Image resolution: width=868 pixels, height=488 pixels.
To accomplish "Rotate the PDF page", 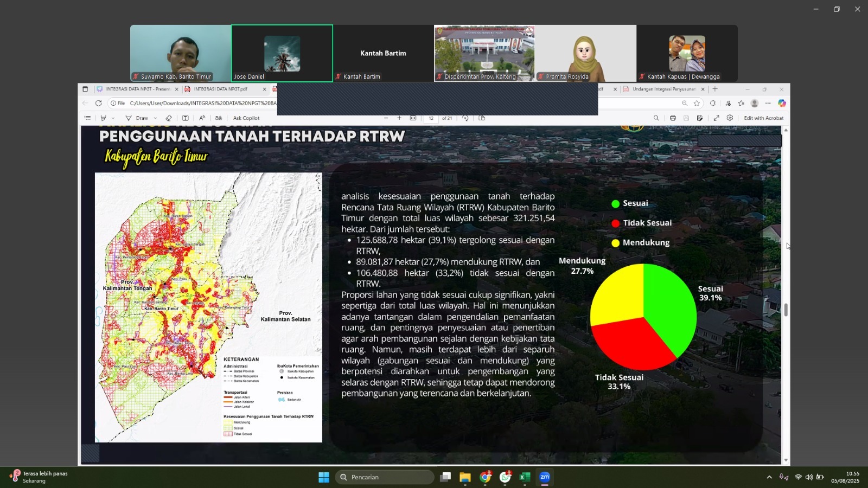I will point(465,118).
